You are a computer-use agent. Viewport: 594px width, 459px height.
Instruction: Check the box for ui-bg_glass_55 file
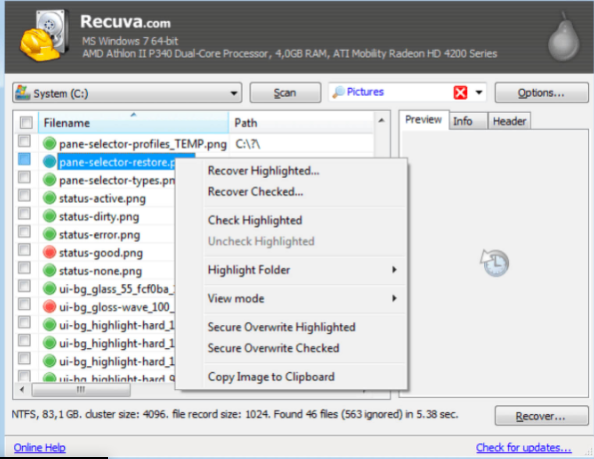point(25,286)
